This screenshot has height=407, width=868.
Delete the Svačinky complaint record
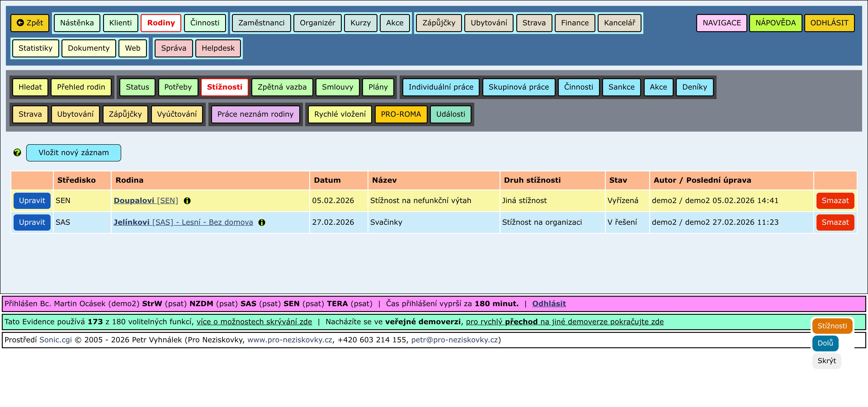click(x=835, y=222)
